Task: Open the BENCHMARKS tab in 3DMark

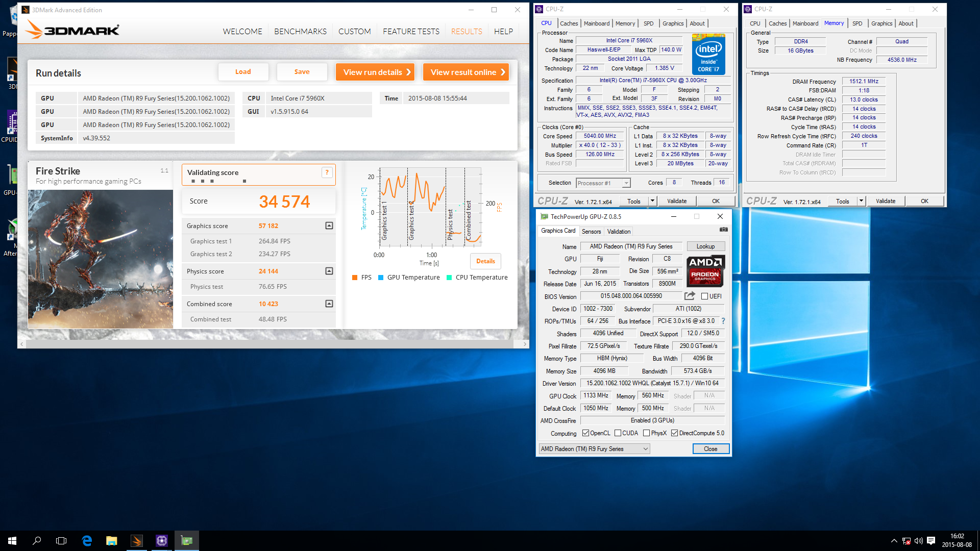Action: [x=300, y=31]
